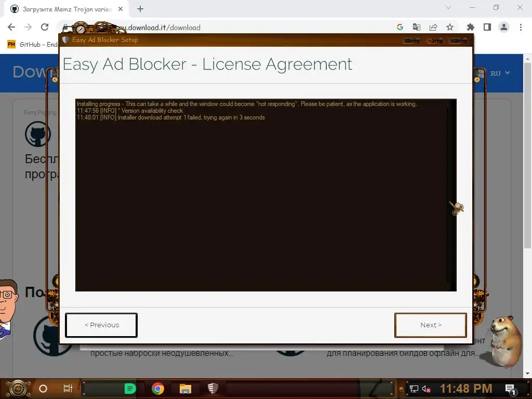Reload the page in Chrome
The height and width of the screenshot is (399, 532).
point(45,27)
